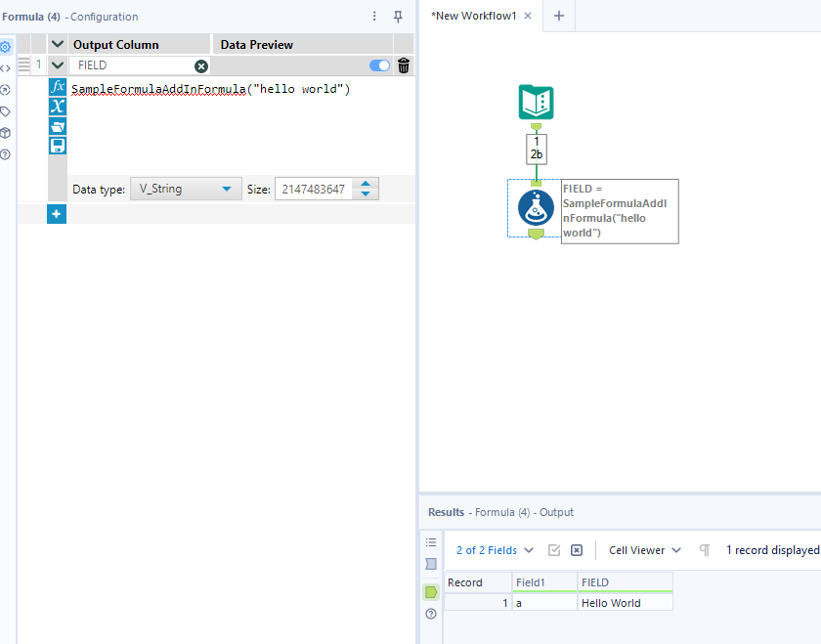Select the Text Input tool on canvas

click(537, 102)
